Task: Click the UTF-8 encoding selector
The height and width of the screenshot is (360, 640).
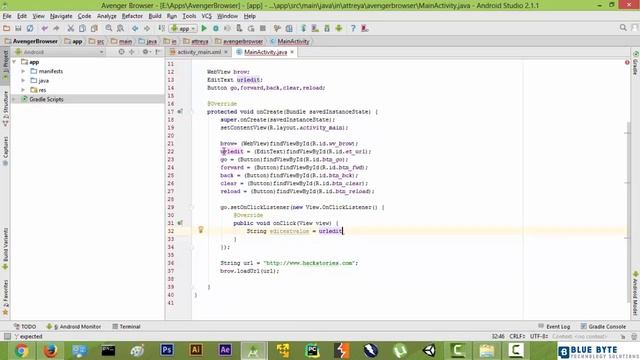Action: click(x=539, y=336)
